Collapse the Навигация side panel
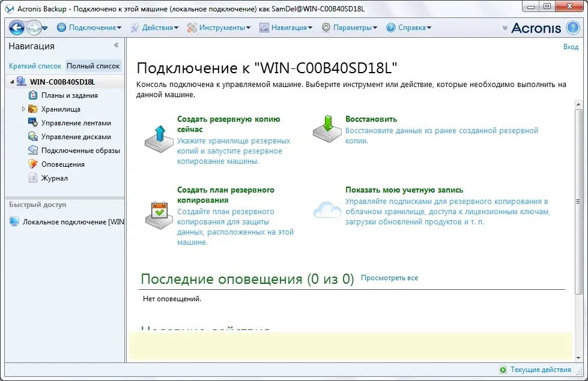The image size is (588, 381). (117, 46)
